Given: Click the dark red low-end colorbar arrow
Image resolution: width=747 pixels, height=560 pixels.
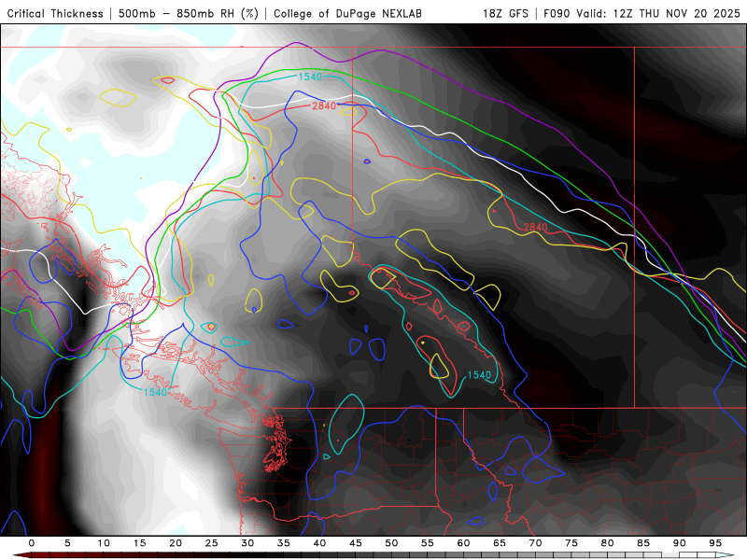Looking at the screenshot, I should point(21,555).
